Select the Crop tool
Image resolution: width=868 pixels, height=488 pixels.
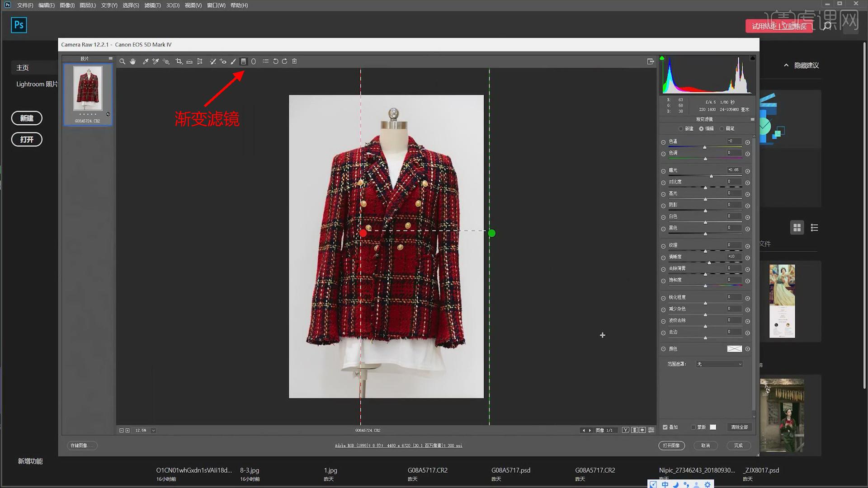coord(179,61)
